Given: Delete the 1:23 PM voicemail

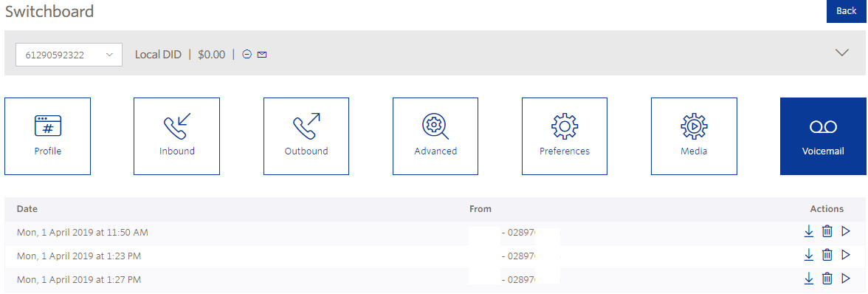Looking at the screenshot, I should pyautogui.click(x=827, y=255).
